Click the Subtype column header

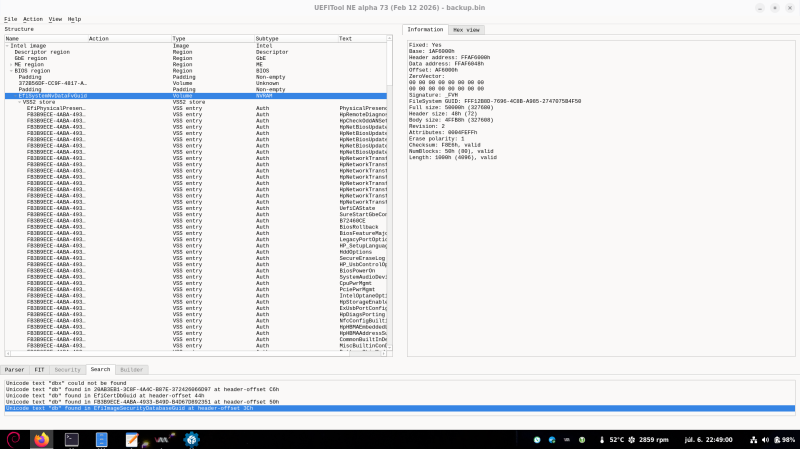coord(296,39)
